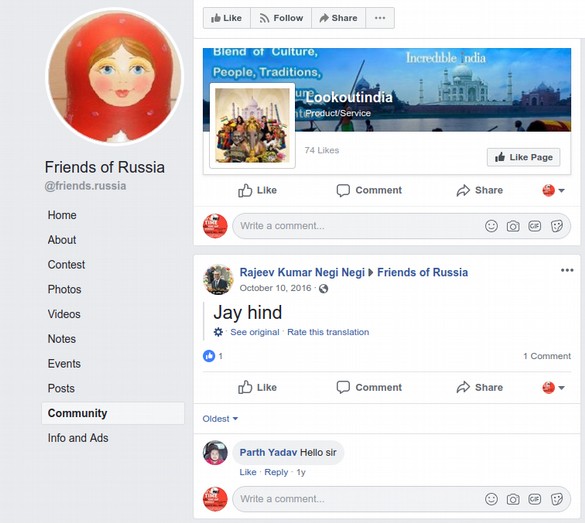Expand Oldest comment sorting dropdown
This screenshot has width=585, height=523.
click(x=220, y=419)
